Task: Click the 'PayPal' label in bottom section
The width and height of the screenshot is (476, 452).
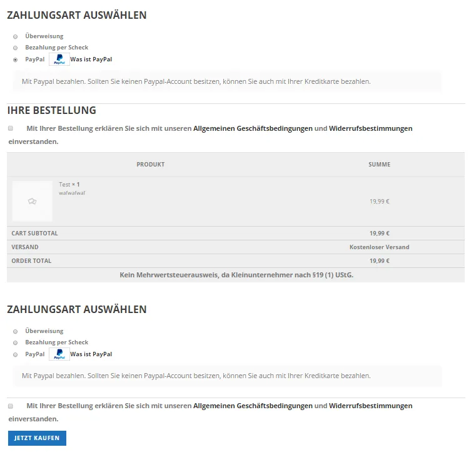Action: point(35,354)
